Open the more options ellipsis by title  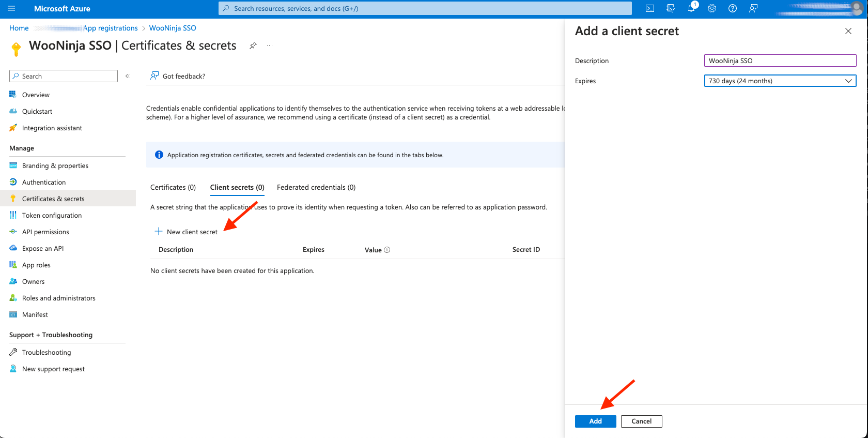(270, 46)
